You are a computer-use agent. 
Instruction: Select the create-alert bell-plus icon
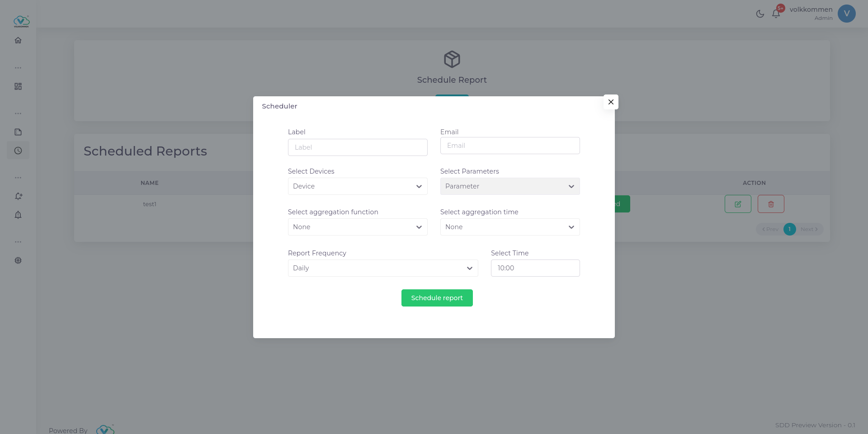click(x=18, y=196)
